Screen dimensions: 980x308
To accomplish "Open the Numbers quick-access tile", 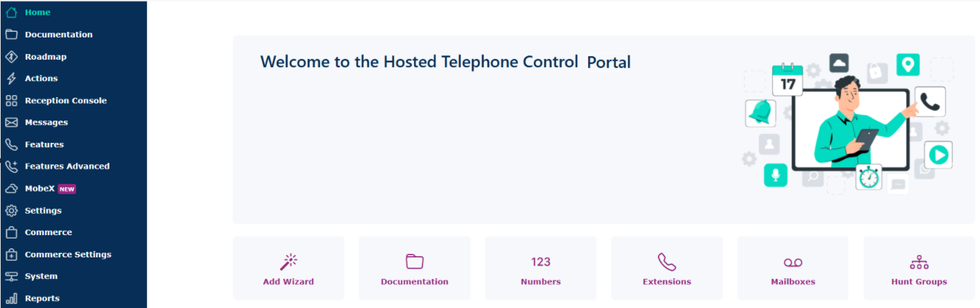I will coord(541,271).
